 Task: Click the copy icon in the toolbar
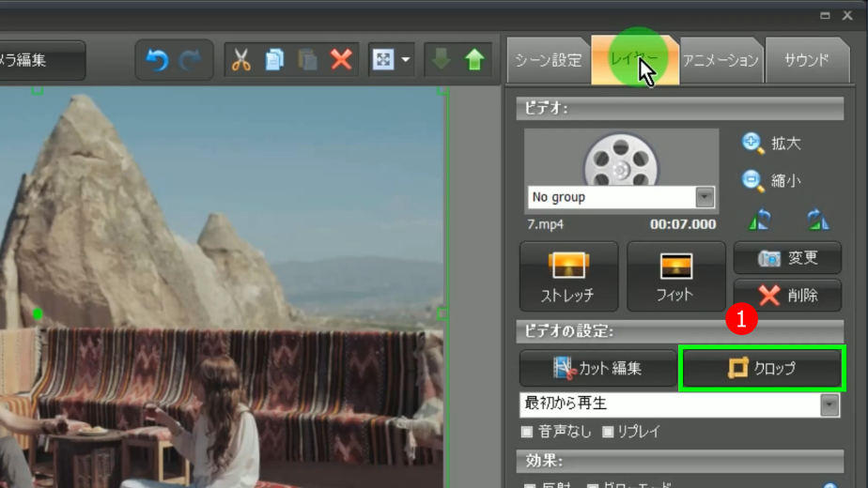pyautogui.click(x=274, y=60)
